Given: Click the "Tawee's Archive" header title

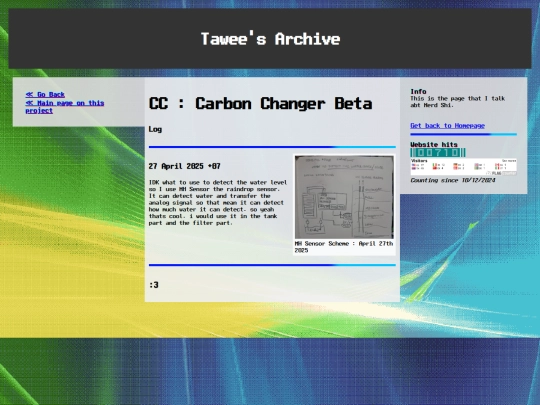Looking at the screenshot, I should pyautogui.click(x=270, y=39).
